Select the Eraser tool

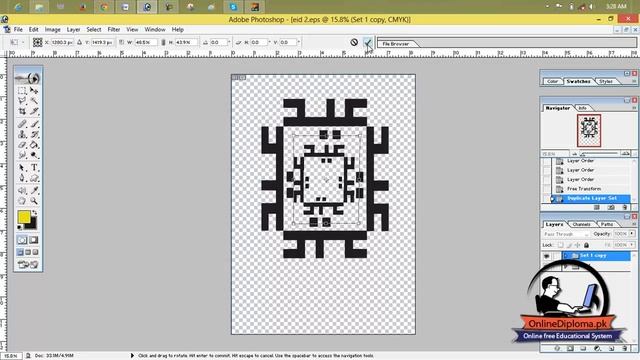[x=22, y=145]
